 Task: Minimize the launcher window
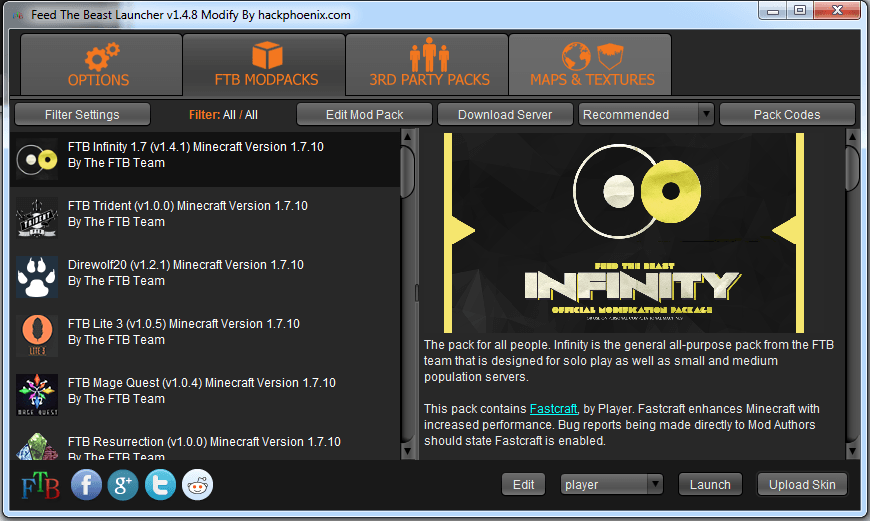[773, 10]
